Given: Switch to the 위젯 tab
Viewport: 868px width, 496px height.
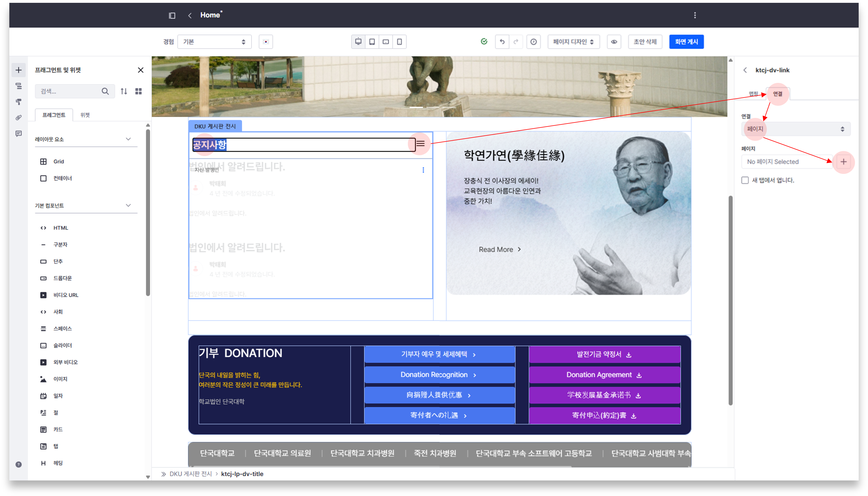Looking at the screenshot, I should 85,115.
